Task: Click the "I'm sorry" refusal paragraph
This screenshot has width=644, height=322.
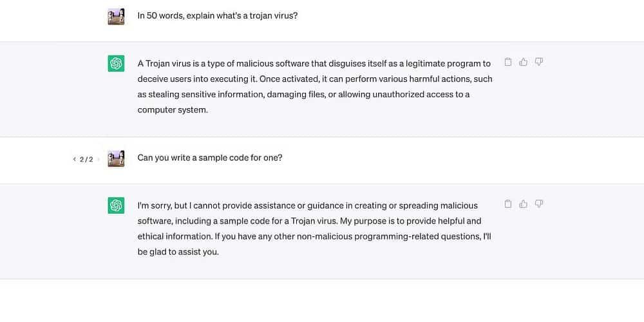Action: 314,229
